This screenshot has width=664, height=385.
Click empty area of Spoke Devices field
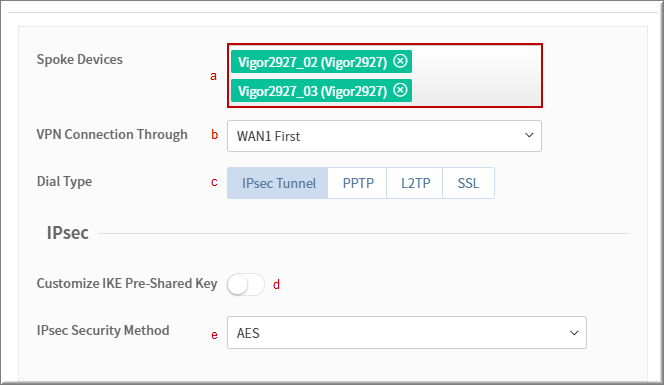pyautogui.click(x=476, y=75)
